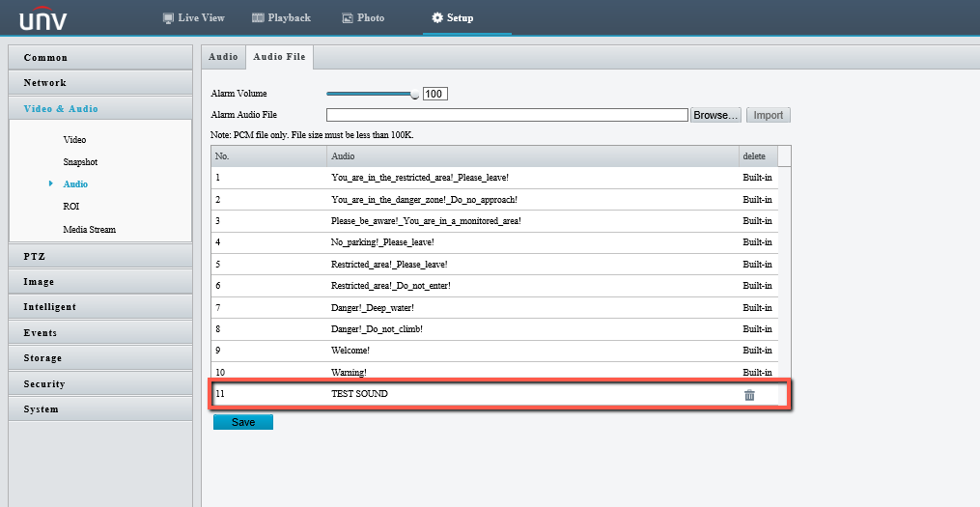Open the Media Stream settings page

90,230
